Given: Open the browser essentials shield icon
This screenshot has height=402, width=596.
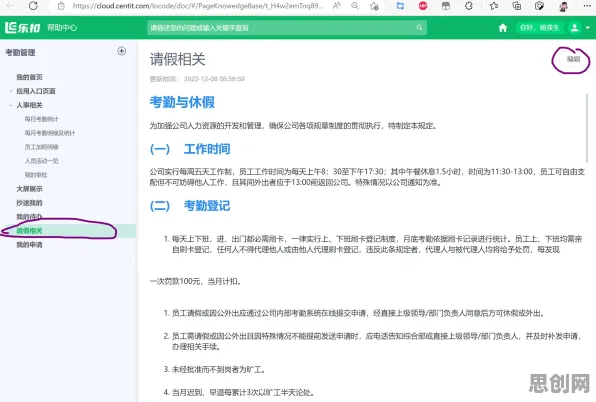Looking at the screenshot, I should coord(539,6).
